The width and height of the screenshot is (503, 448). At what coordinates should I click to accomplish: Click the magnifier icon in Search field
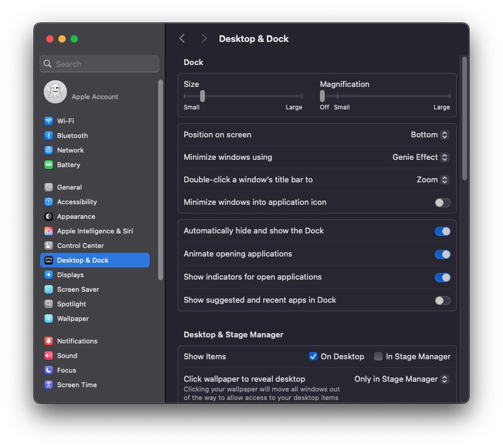tap(47, 64)
